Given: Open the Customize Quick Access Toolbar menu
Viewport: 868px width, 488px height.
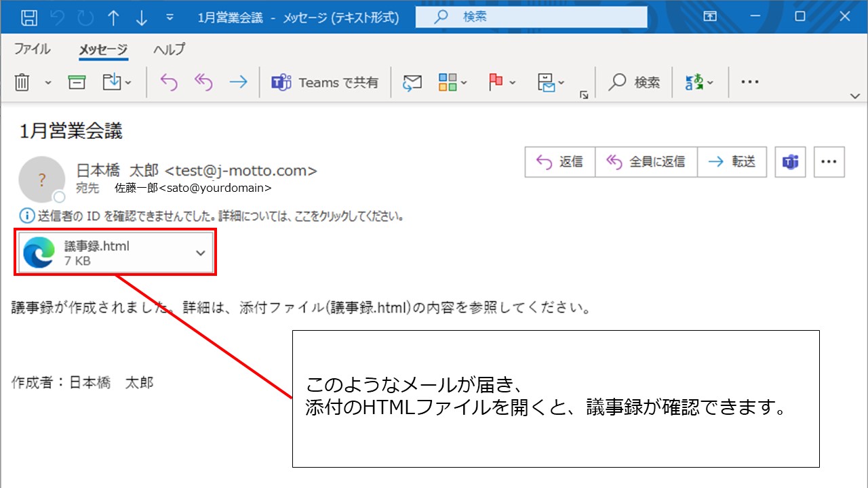Looking at the screenshot, I should tap(170, 18).
